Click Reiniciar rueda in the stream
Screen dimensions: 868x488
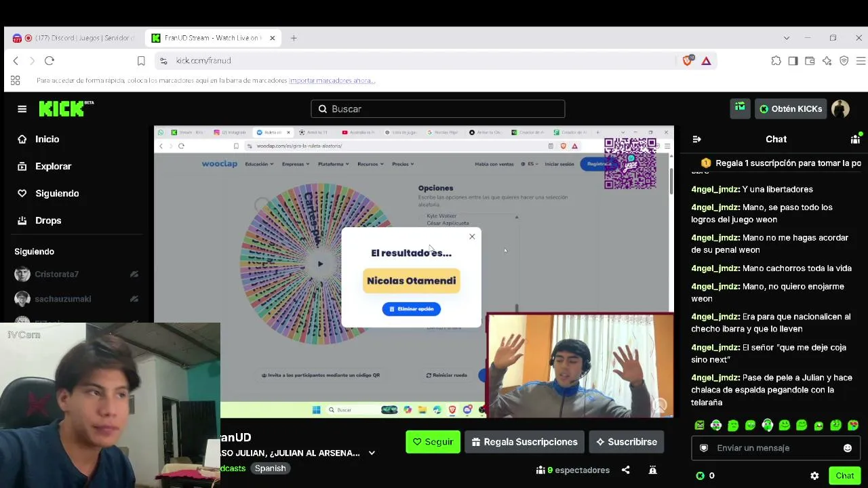point(447,375)
